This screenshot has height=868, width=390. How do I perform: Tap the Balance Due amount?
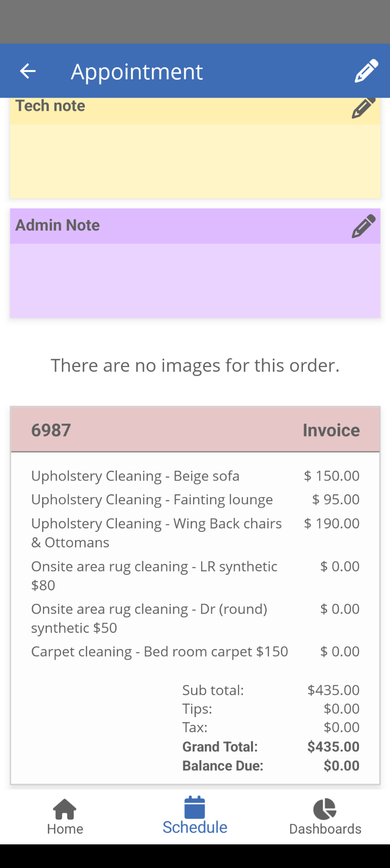pyautogui.click(x=341, y=765)
